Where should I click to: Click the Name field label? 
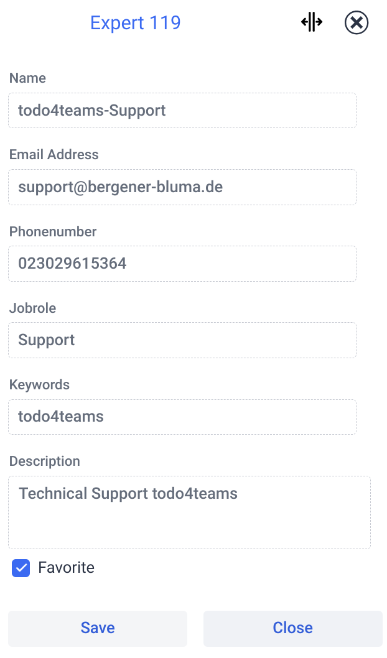(x=28, y=78)
